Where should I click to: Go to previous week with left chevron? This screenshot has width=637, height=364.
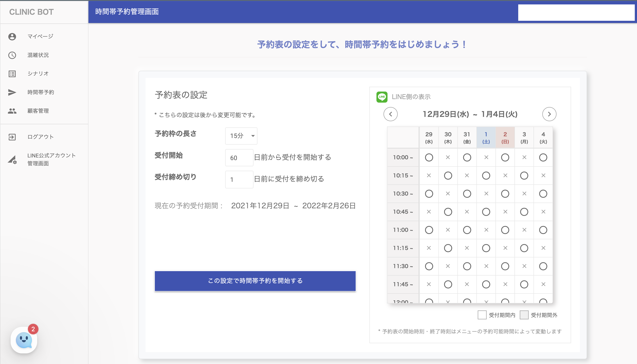tap(391, 114)
